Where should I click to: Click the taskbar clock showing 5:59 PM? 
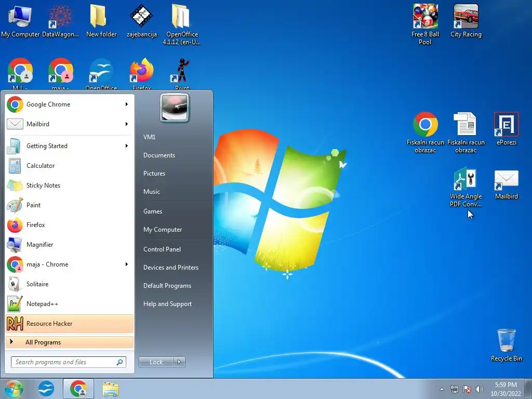506,389
